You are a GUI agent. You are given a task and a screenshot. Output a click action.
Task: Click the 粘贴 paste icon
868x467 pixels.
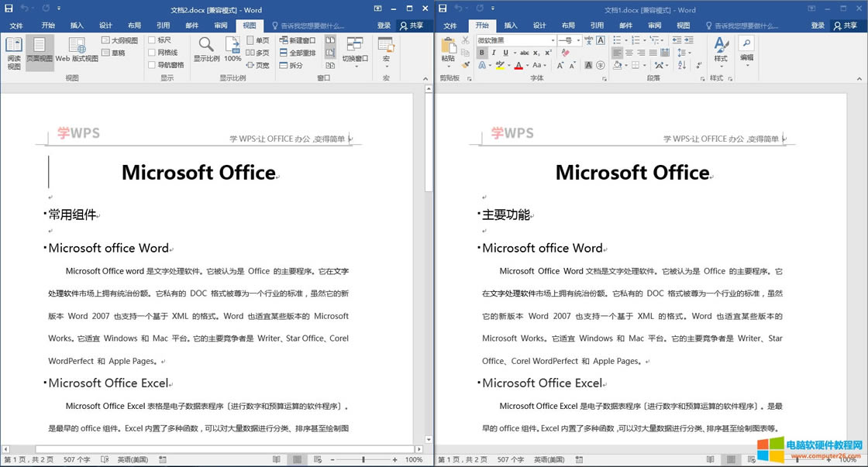pyautogui.click(x=448, y=50)
